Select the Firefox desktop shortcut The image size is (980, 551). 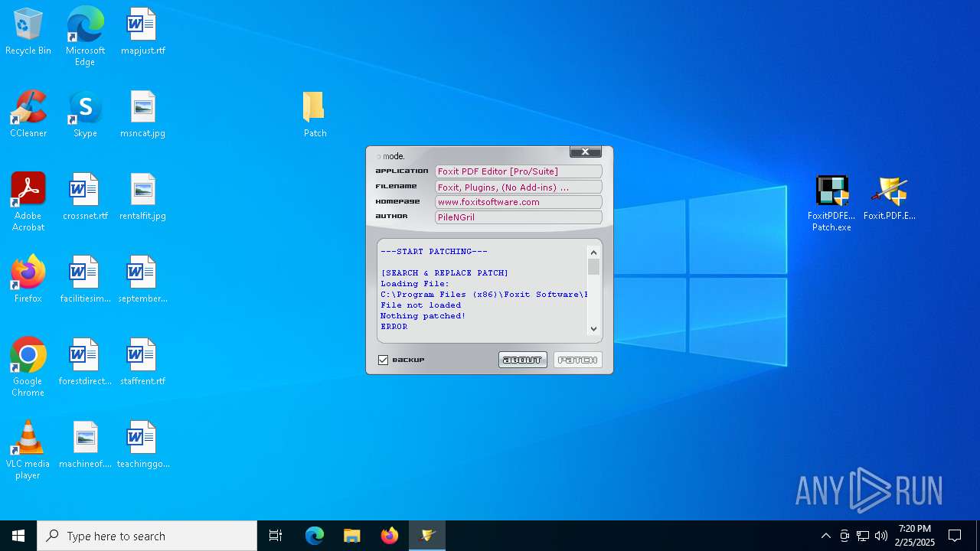point(28,280)
